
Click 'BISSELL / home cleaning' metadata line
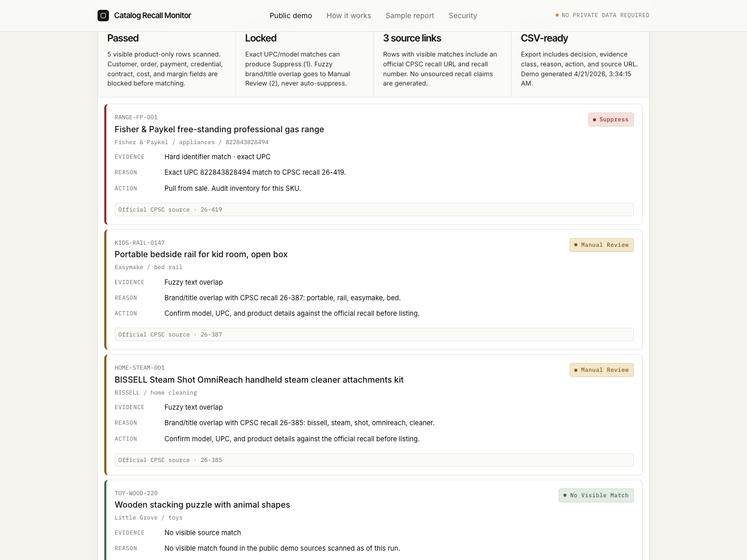(156, 393)
